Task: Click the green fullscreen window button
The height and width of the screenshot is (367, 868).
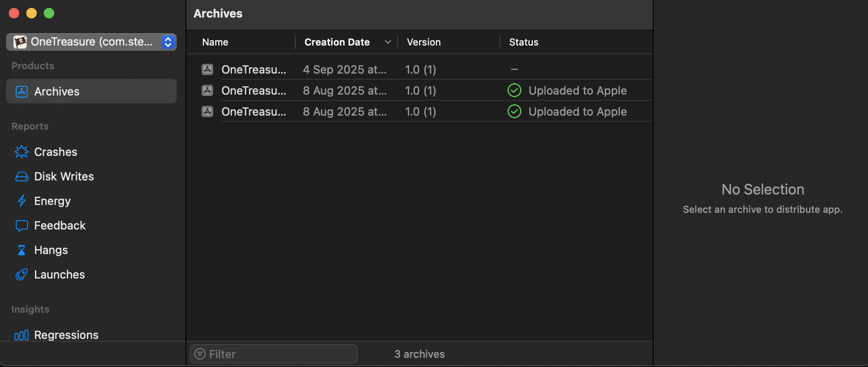Action: click(x=49, y=13)
